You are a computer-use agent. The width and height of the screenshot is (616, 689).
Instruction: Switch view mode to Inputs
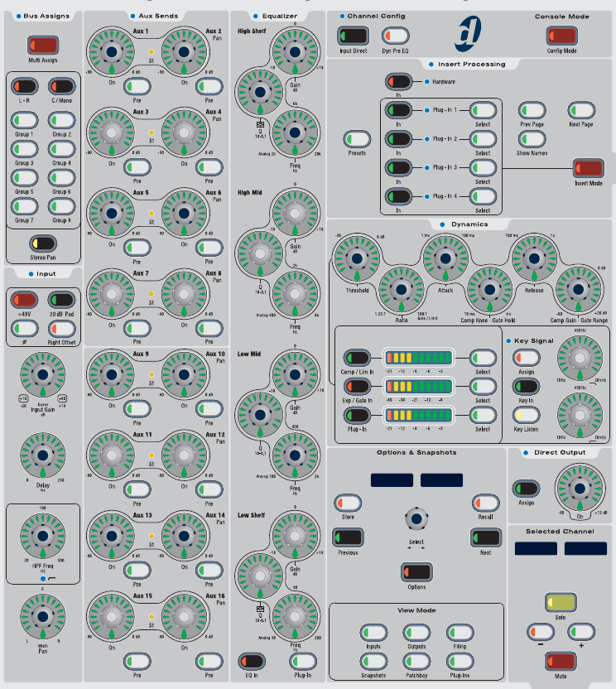click(373, 633)
